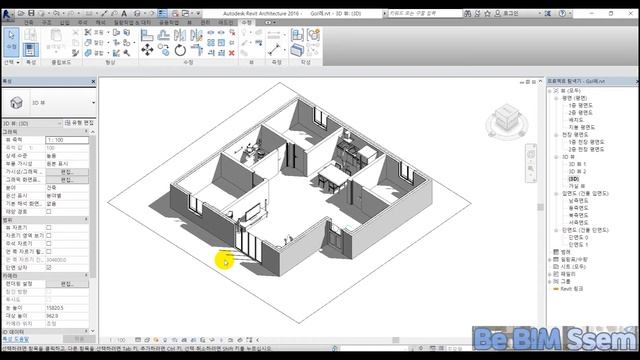The image size is (640, 360).
Task: Switch to the 수정 ribbon tab
Action: [x=247, y=22]
